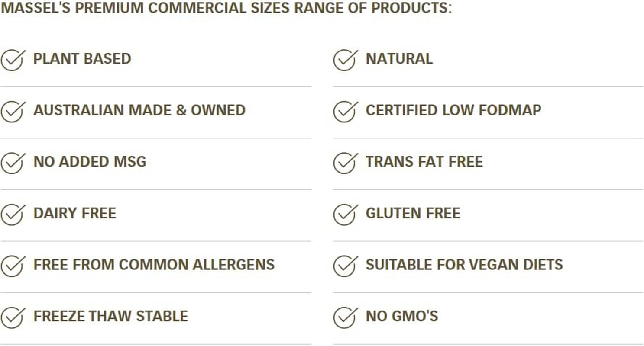Click the Dairy Free checkmark icon
This screenshot has width=644, height=346.
pos(12,214)
